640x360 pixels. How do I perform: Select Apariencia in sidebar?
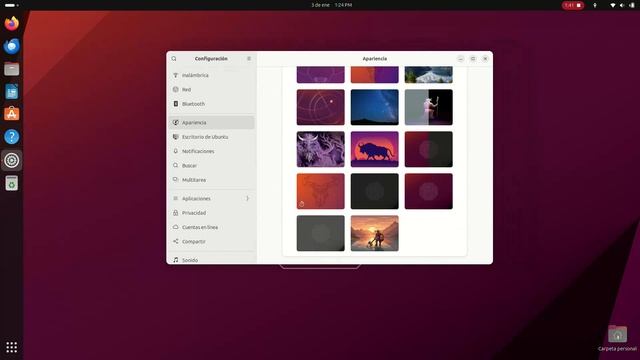tap(211, 122)
